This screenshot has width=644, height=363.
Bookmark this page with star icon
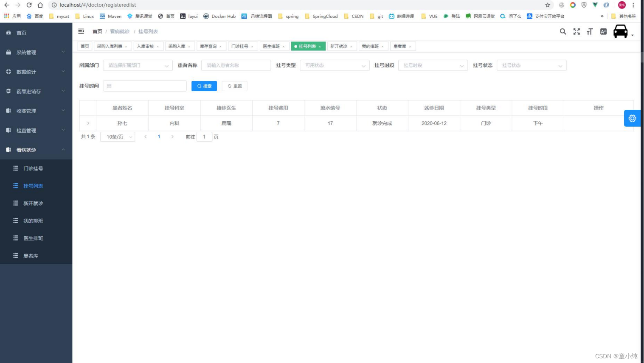tap(548, 5)
